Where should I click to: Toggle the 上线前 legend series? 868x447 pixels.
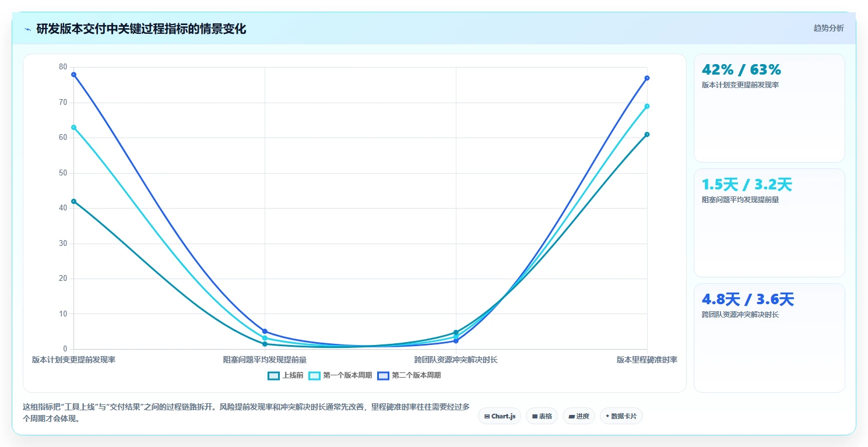(x=286, y=375)
